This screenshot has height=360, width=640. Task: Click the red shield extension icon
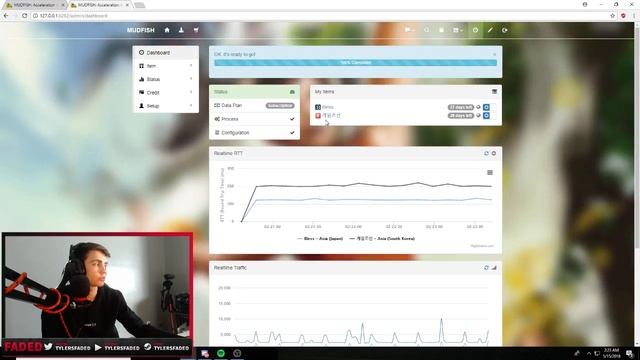pyautogui.click(x=623, y=16)
